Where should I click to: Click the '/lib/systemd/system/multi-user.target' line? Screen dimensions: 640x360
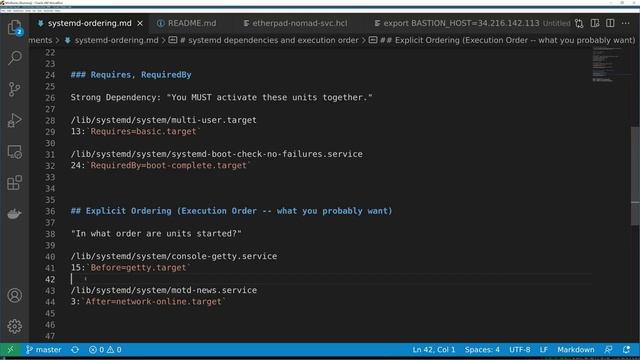(163, 120)
